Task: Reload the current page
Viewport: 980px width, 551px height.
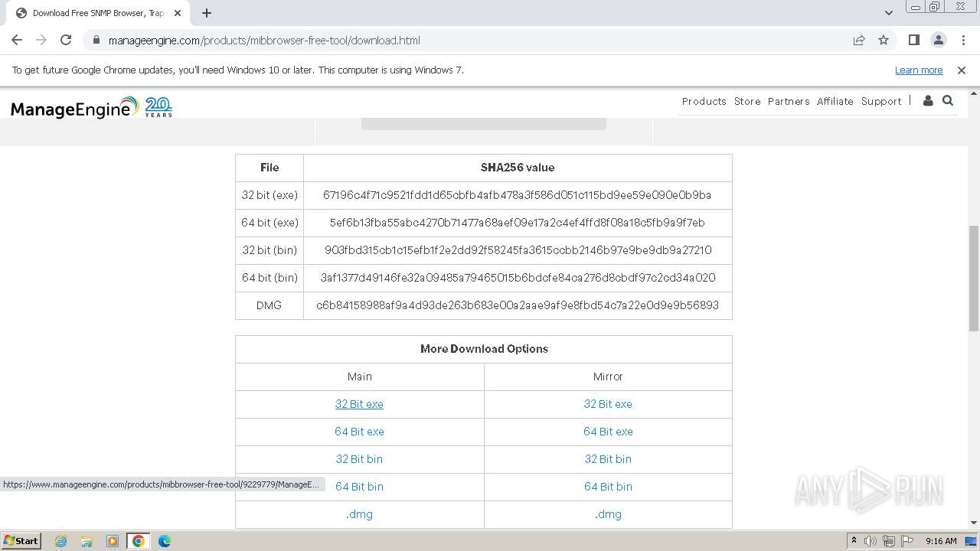Action: (x=66, y=40)
